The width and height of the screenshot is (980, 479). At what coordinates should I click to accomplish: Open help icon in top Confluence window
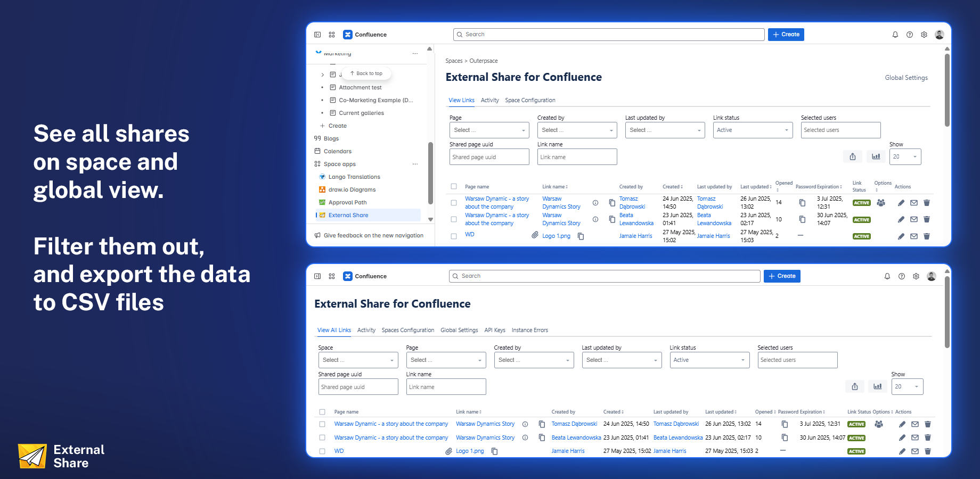(x=910, y=35)
